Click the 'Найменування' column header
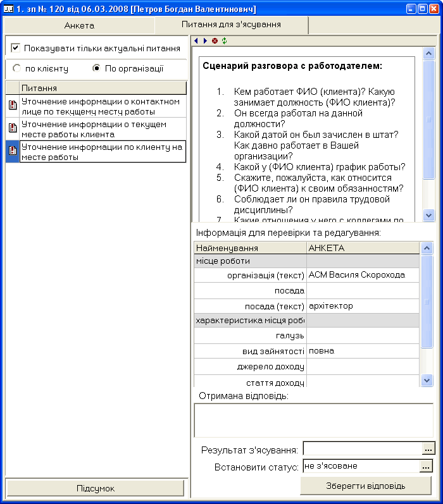 (x=250, y=248)
